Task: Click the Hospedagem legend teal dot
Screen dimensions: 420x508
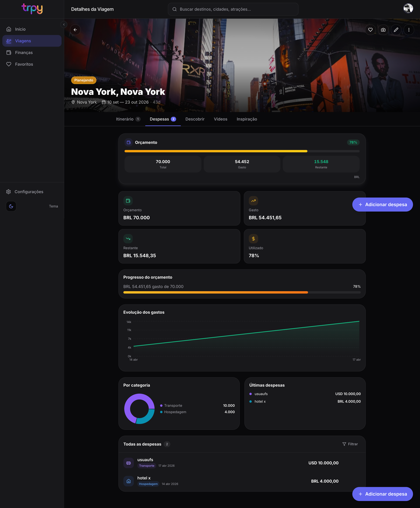Action: coord(161,412)
